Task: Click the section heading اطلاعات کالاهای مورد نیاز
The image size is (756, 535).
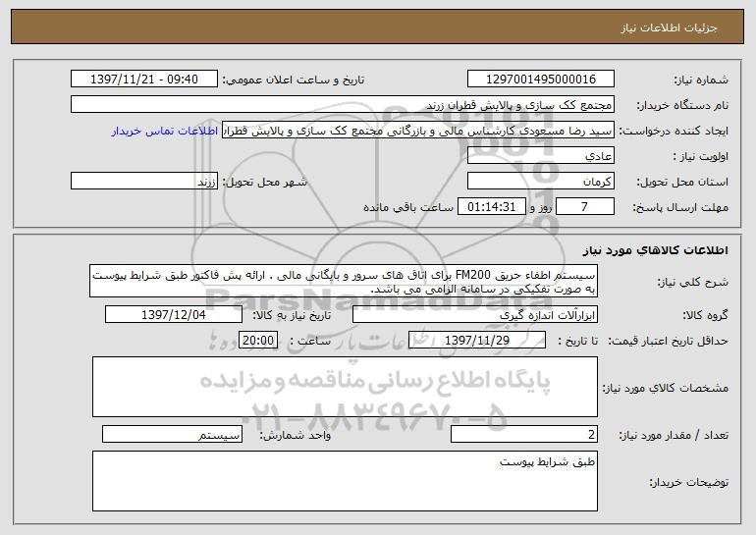Action: [656, 250]
